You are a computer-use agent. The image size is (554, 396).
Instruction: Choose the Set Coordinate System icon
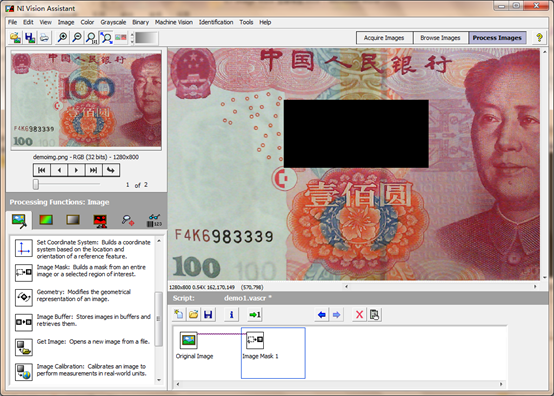tap(24, 248)
